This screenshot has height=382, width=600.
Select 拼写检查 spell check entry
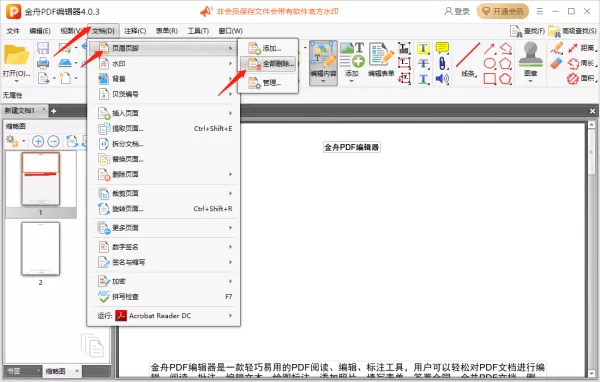pos(164,297)
